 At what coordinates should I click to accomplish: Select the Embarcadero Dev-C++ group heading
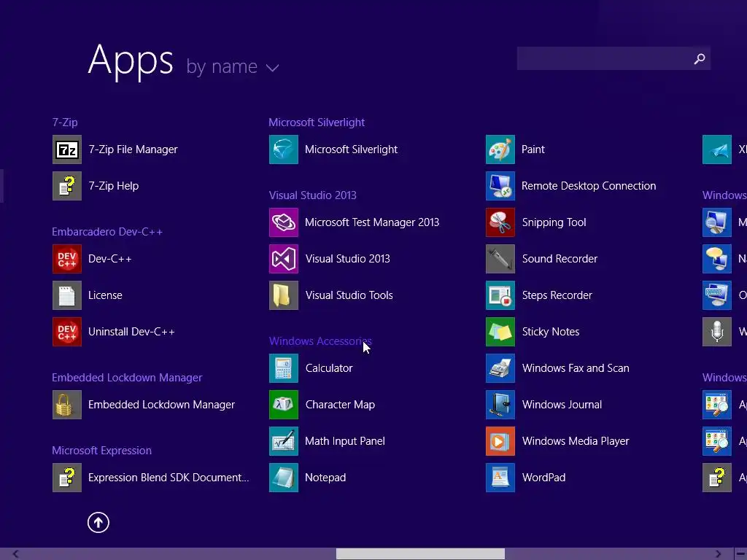[107, 232]
